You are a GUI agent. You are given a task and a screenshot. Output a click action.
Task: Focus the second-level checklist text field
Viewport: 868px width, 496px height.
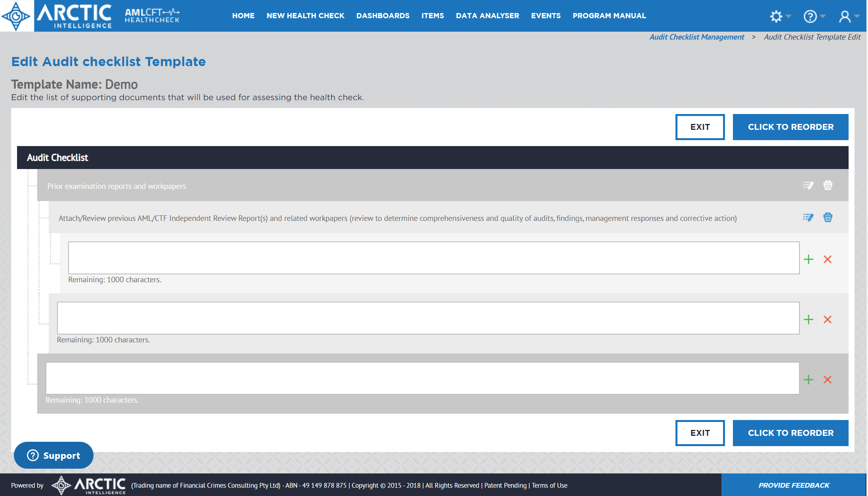pos(428,318)
